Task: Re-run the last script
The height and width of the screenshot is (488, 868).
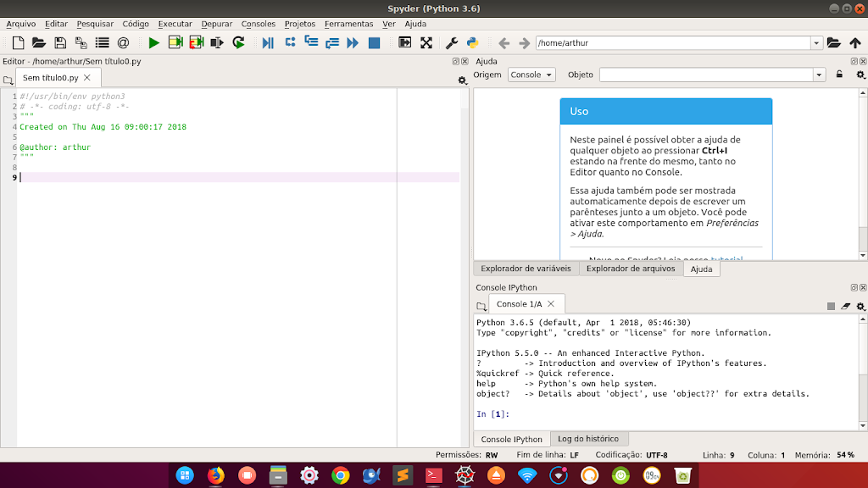Action: click(x=238, y=42)
